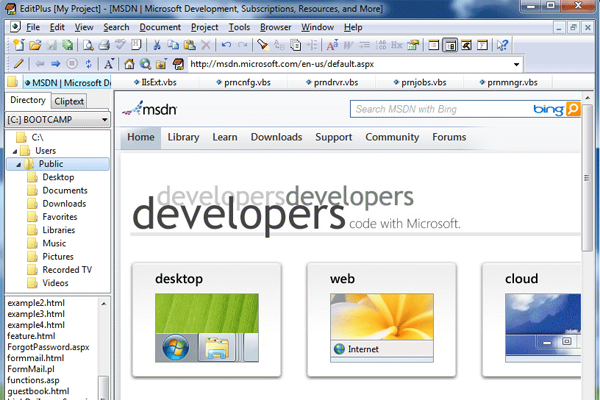The width and height of the screenshot is (600, 400).
Task: Click the desktop card thumbnail image
Action: click(207, 328)
